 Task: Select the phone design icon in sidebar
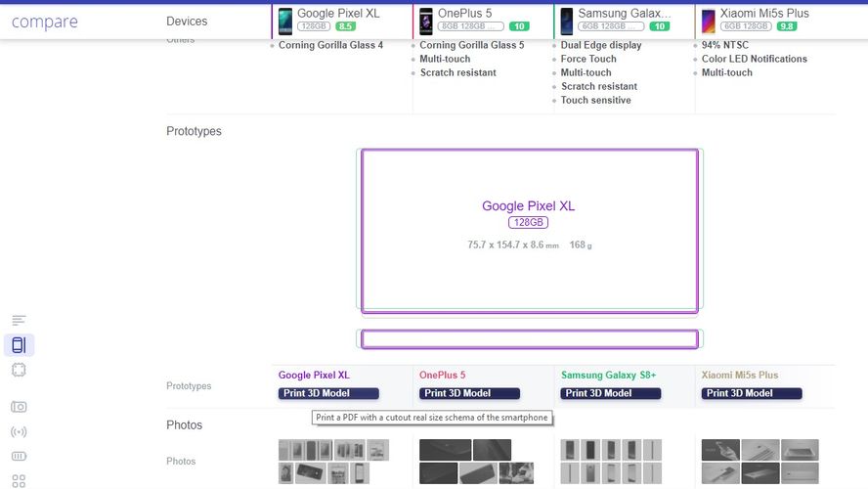pos(19,344)
